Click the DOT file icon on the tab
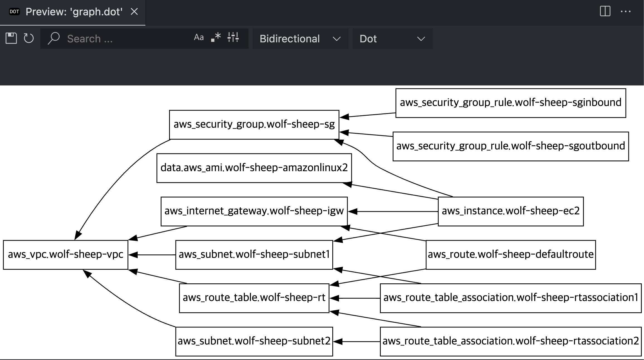Screen dimensions: 644x360 point(14,12)
